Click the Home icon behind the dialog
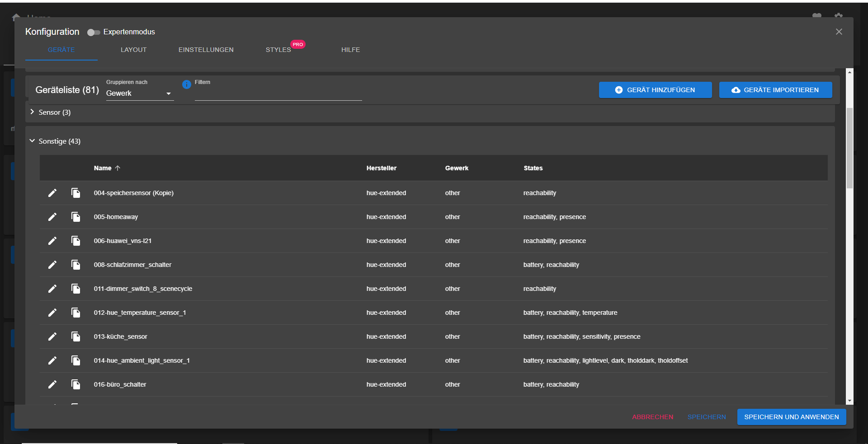The width and height of the screenshot is (868, 444). coord(16,17)
